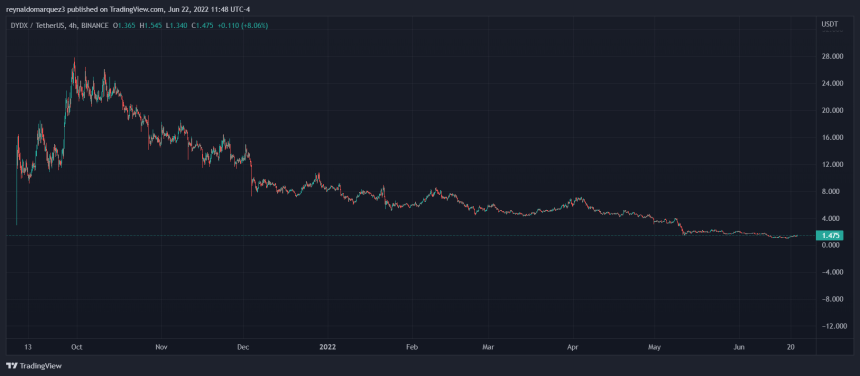Click the May label on time axis
Screen dimensions: 860x376
[x=654, y=347]
